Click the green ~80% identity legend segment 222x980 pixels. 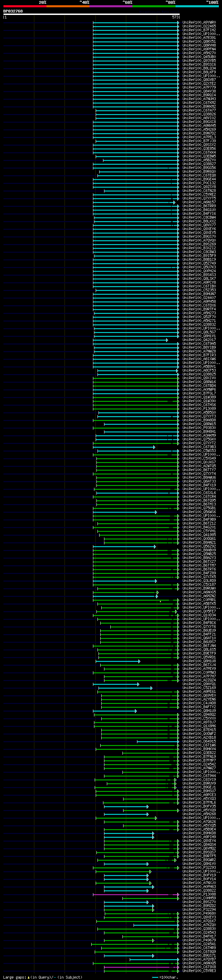pyautogui.click(x=154, y=6)
